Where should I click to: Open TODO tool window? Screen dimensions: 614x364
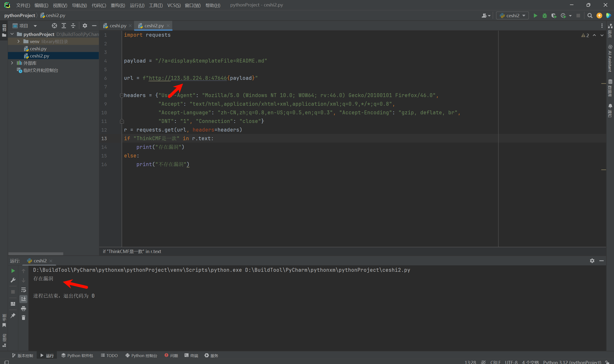(x=109, y=355)
